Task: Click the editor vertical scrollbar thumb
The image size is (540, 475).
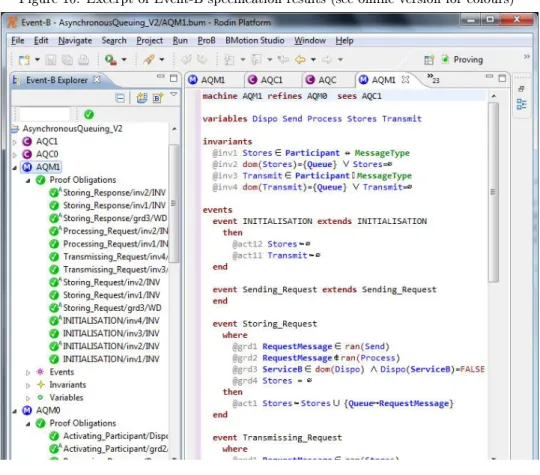Action: 494,192
